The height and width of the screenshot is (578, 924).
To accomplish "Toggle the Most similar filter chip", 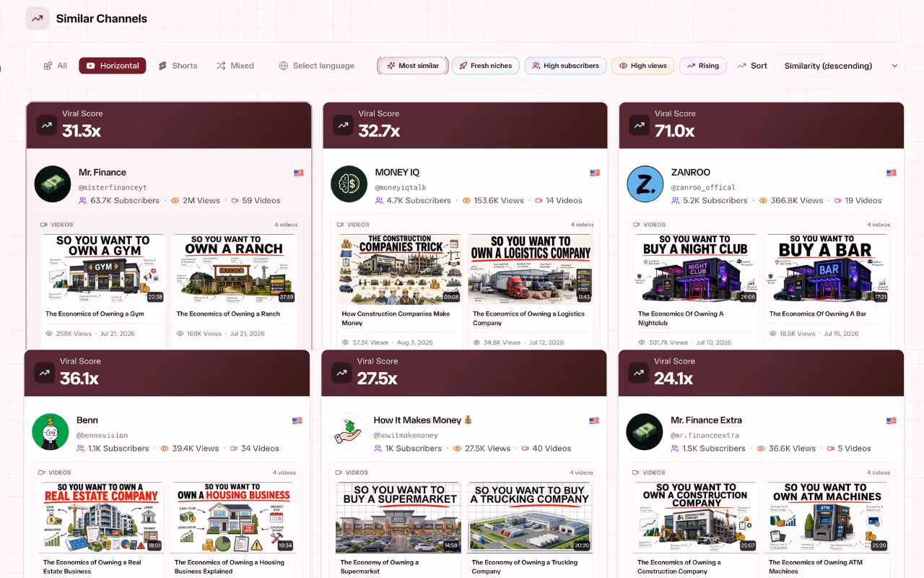I will pyautogui.click(x=413, y=66).
